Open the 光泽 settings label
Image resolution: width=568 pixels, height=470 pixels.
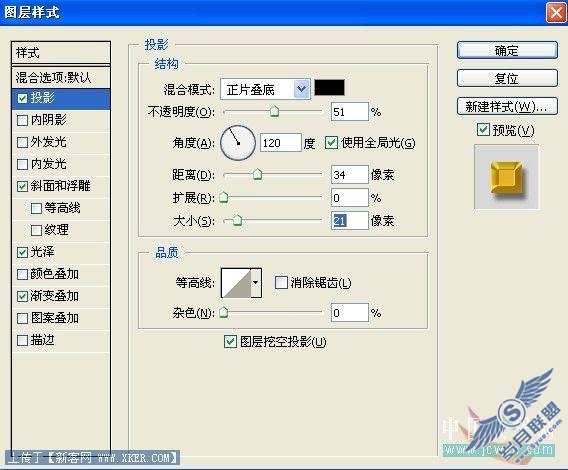tap(42, 252)
